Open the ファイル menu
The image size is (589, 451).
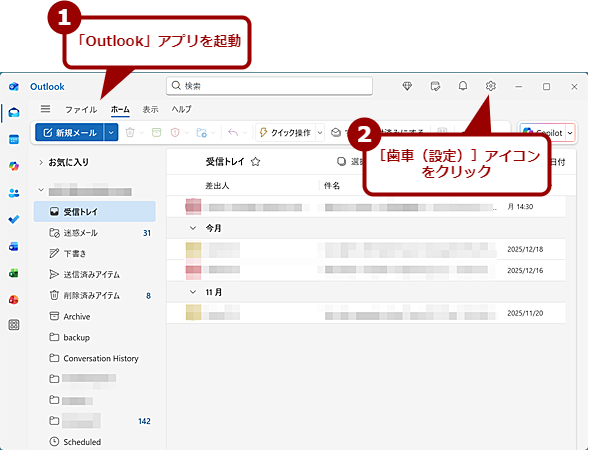point(81,109)
